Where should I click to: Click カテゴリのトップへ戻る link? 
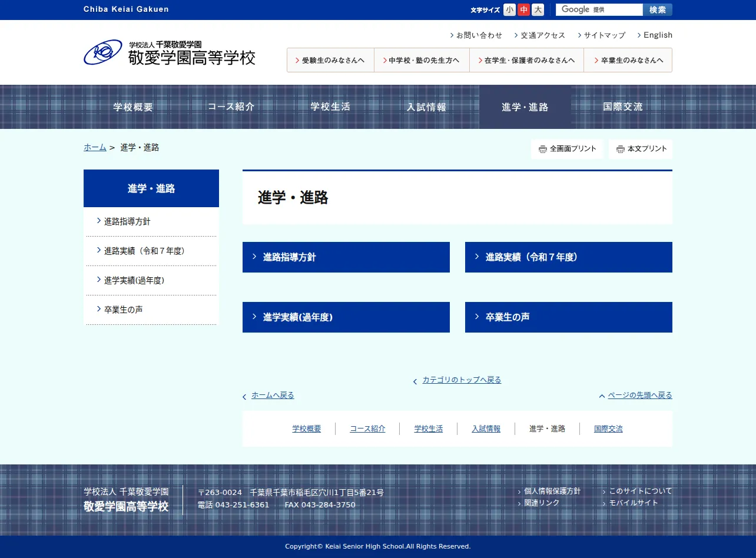462,380
